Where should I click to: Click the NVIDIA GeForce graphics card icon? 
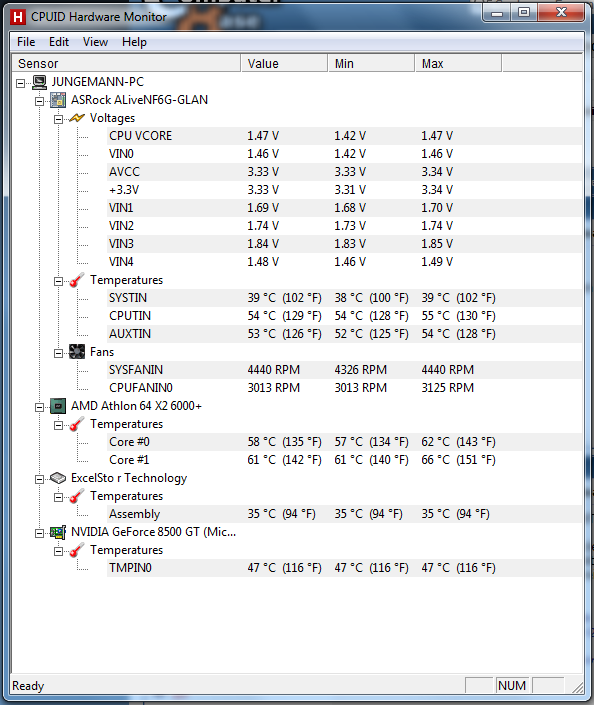[x=58, y=532]
